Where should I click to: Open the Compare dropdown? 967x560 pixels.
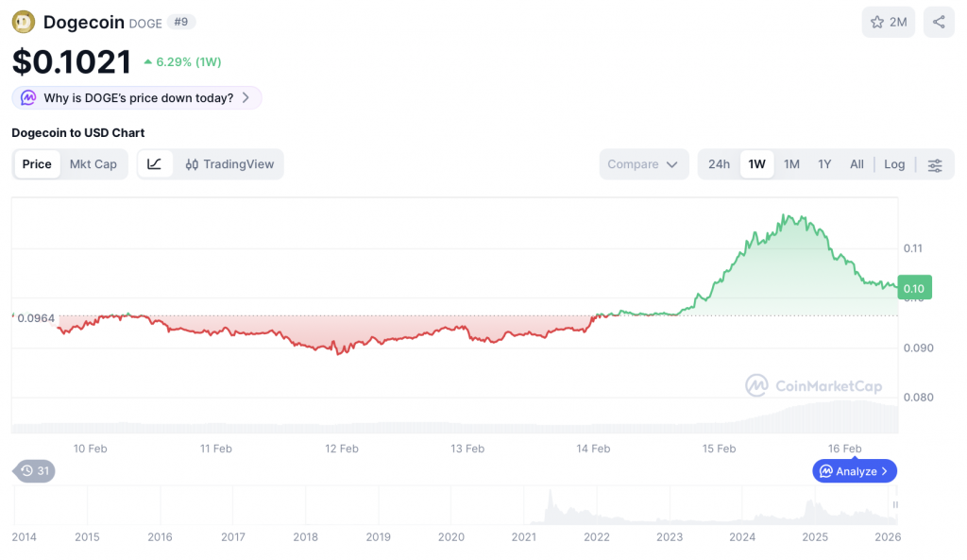point(644,163)
